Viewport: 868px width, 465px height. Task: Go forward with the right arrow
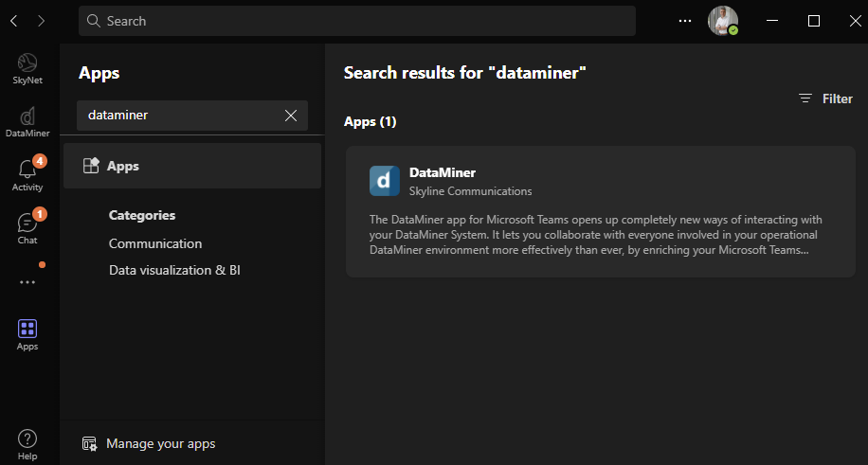coord(42,21)
